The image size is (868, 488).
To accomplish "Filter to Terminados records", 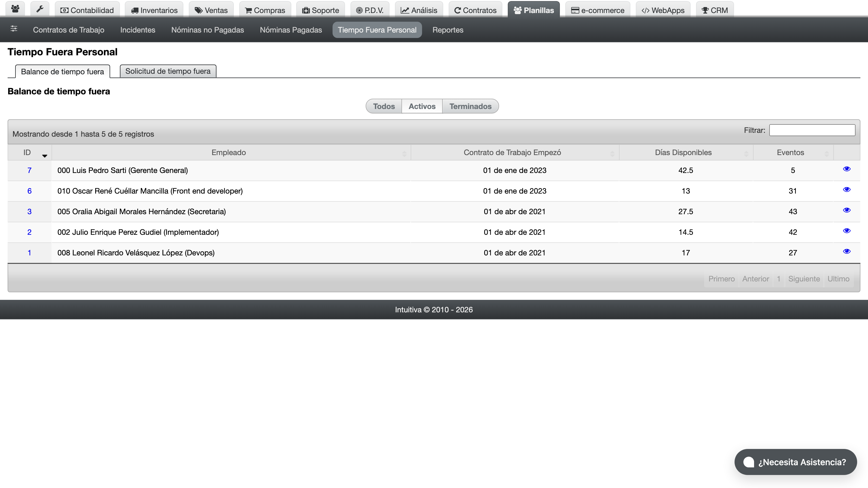I will click(470, 107).
